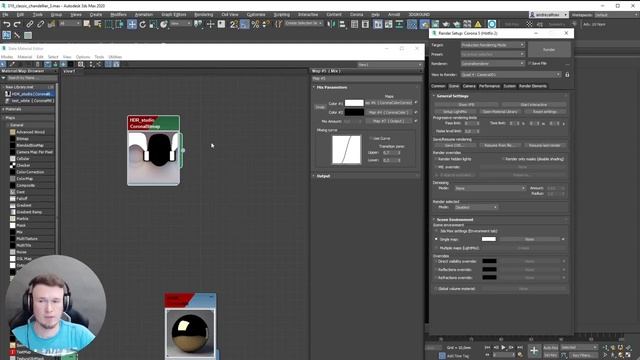Open Rendering menu in main menu bar
640x360 pixels.
[x=203, y=15]
